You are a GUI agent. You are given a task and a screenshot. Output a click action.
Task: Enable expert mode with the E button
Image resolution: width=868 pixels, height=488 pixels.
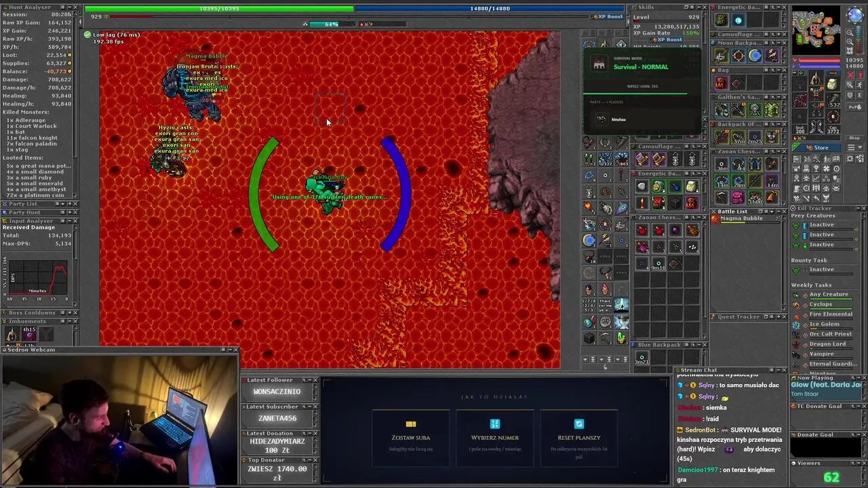tap(859, 95)
